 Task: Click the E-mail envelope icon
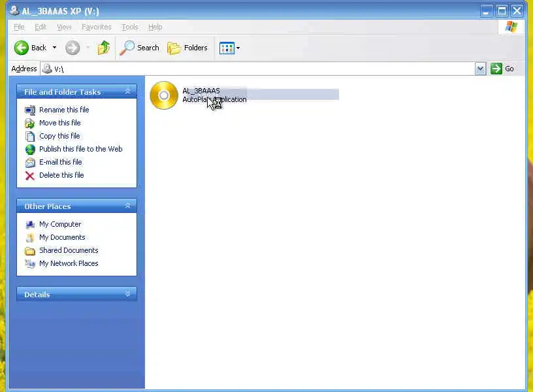click(30, 163)
